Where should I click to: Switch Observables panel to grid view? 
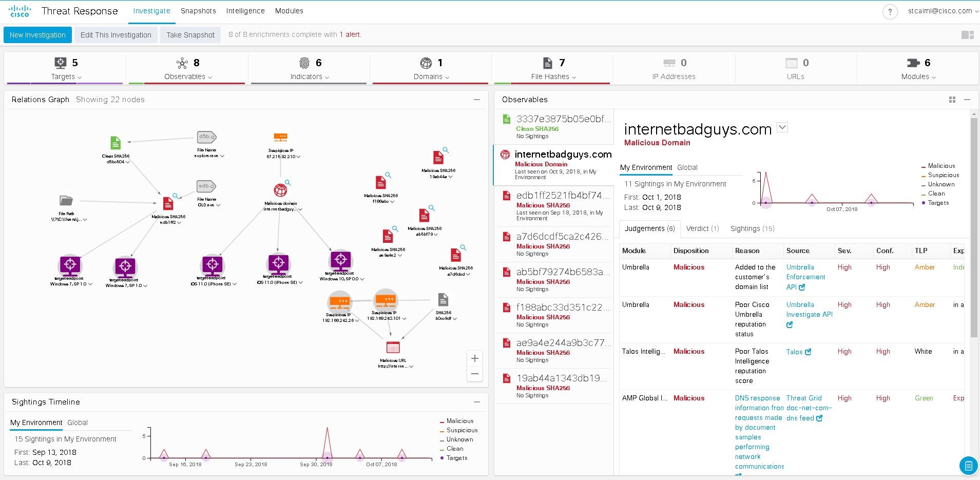952,100
